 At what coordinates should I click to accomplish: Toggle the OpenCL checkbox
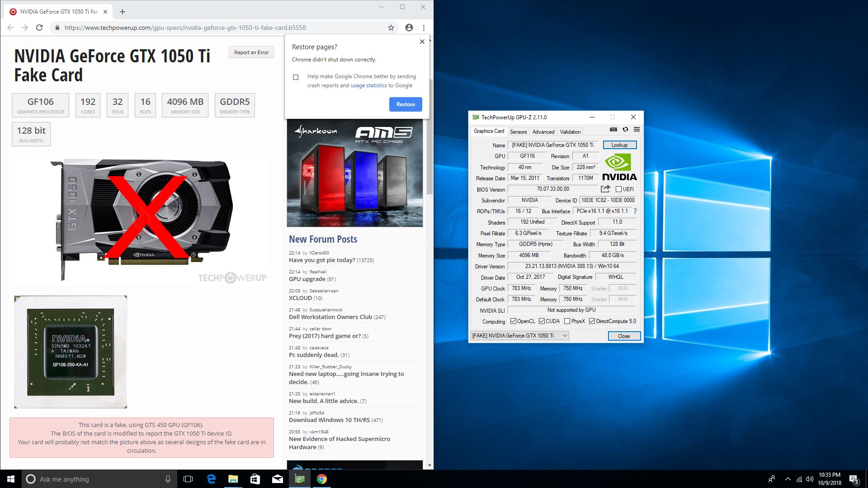[513, 321]
